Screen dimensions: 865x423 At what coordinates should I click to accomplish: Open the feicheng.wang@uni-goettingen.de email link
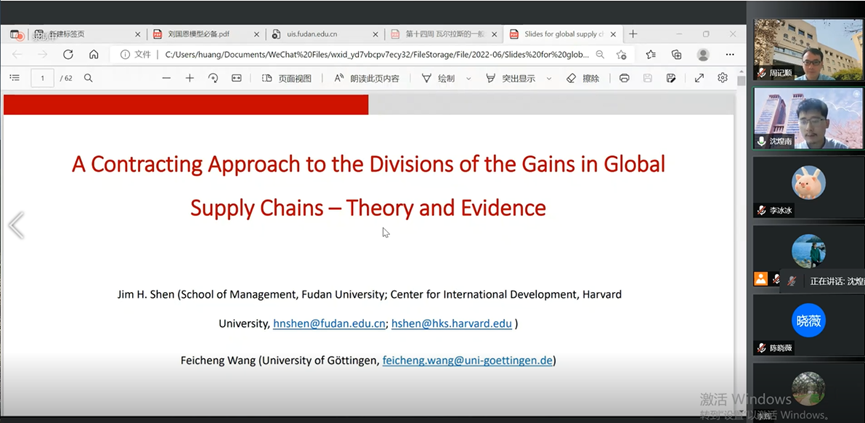pos(467,360)
